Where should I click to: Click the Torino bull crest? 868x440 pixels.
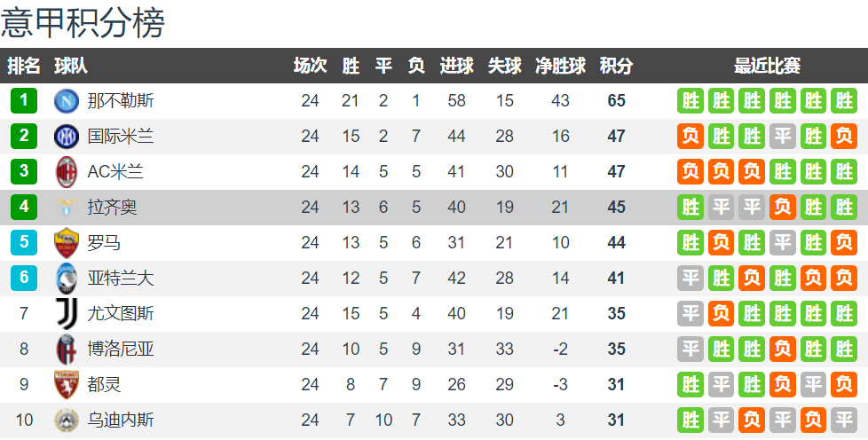coord(67,384)
